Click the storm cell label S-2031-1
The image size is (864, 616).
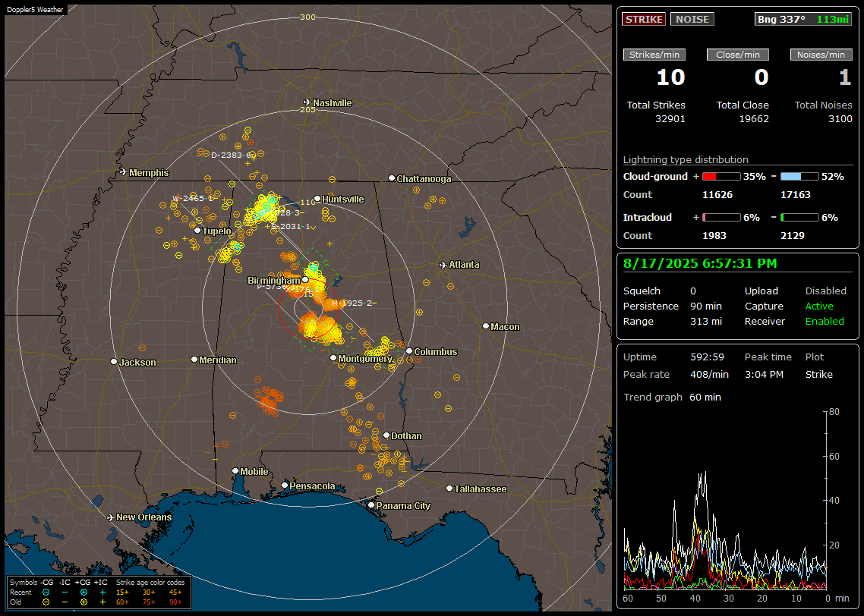coord(291,227)
